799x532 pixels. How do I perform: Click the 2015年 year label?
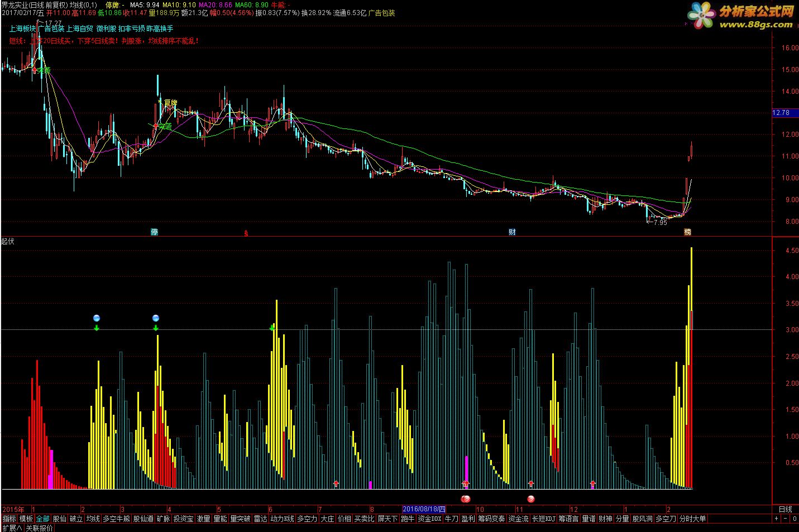(14, 509)
